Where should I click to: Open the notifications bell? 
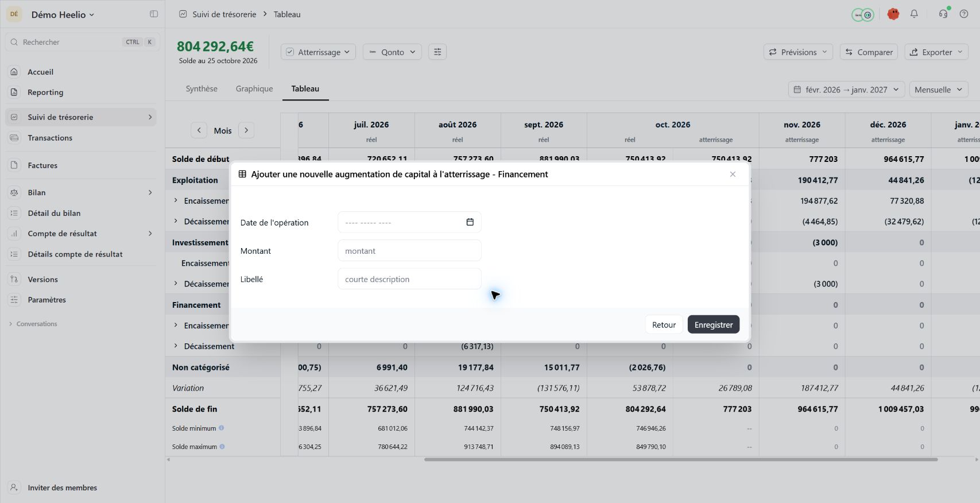click(x=914, y=14)
